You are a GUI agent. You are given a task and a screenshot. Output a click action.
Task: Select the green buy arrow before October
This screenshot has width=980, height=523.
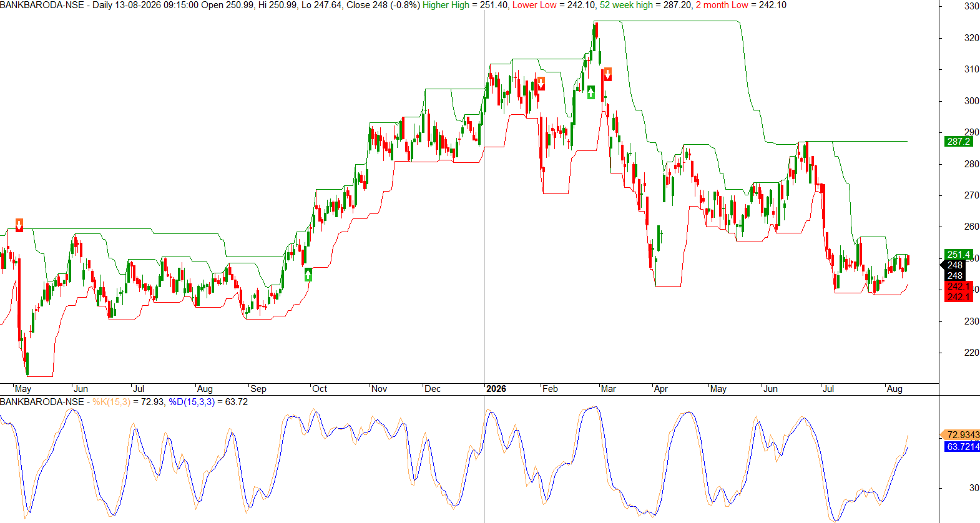[x=308, y=274]
